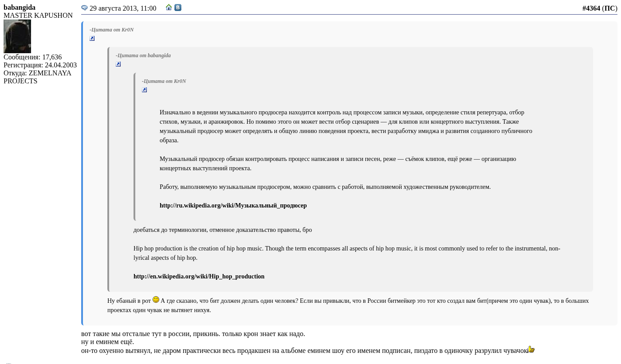Click the innermost "Цитата от Kr0N" header
Image resolution: width=621 pixels, height=364 pixels.
[x=164, y=82]
